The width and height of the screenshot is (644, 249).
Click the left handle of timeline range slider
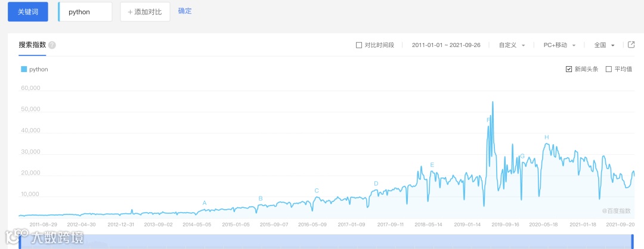[x=20, y=242]
